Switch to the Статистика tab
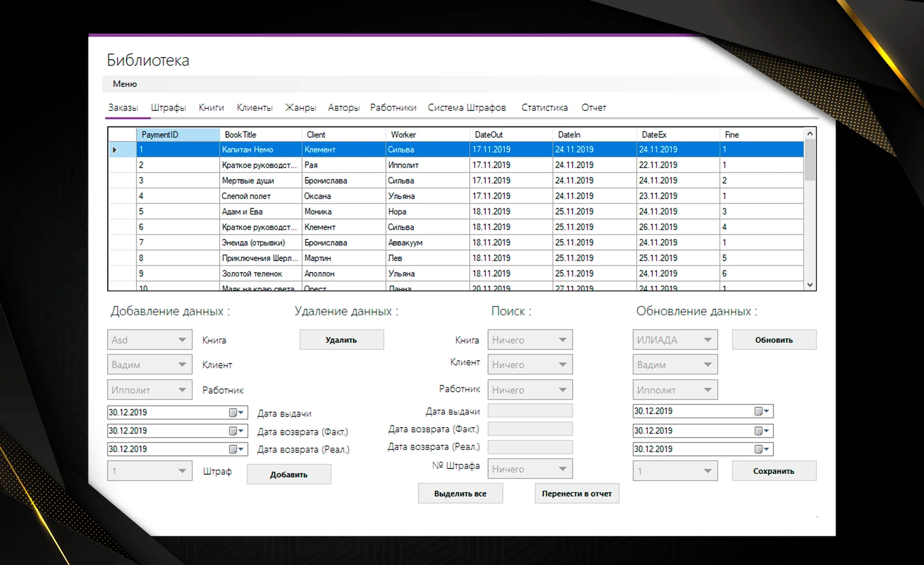The image size is (924, 565). pyautogui.click(x=545, y=107)
